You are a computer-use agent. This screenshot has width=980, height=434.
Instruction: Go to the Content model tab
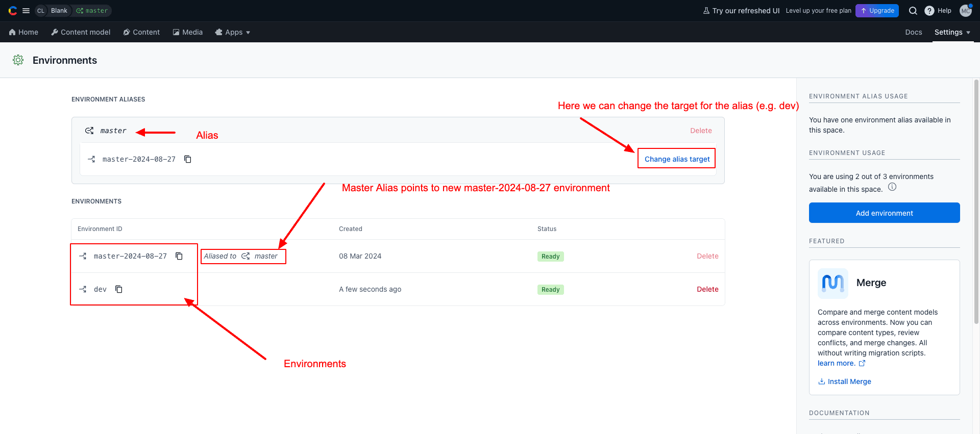coord(81,32)
